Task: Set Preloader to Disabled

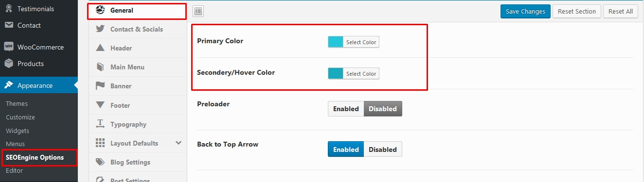Action: 383,109
